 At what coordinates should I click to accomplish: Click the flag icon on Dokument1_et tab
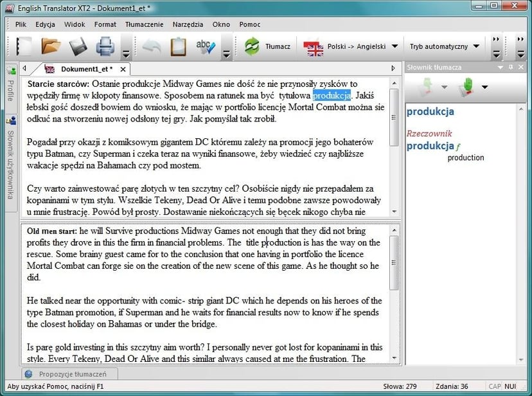tap(49, 69)
